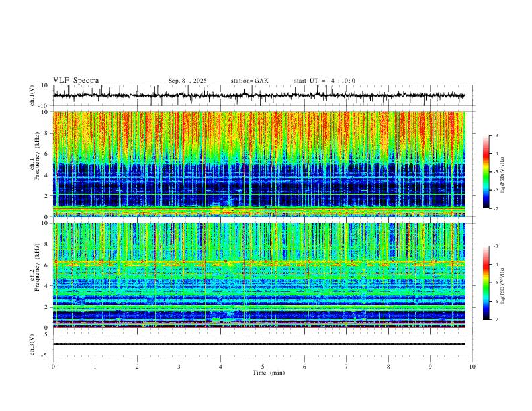Screen dimensions: 532x411
Task: Click the 'ch.3(V)' axis label
Action: coord(32,345)
